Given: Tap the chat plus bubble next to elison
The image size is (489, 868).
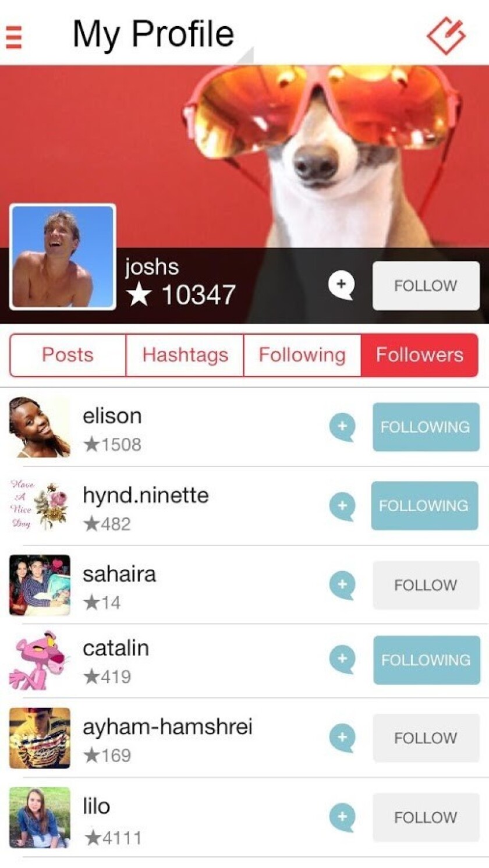Looking at the screenshot, I should pyautogui.click(x=342, y=427).
